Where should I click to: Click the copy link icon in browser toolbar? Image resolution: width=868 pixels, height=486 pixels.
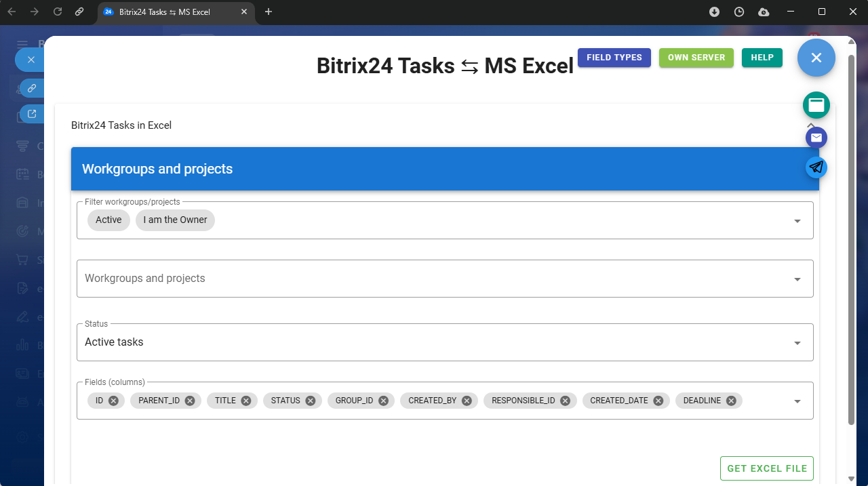[79, 12]
